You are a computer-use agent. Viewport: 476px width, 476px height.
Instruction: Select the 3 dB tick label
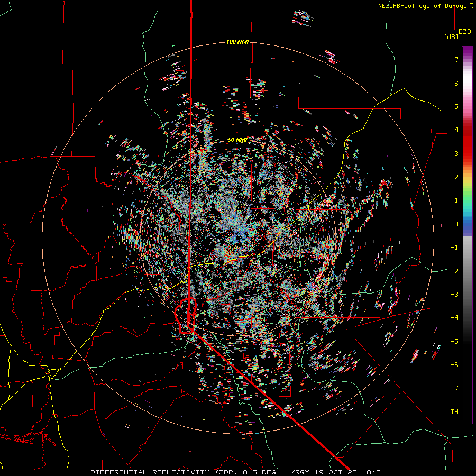point(456,153)
